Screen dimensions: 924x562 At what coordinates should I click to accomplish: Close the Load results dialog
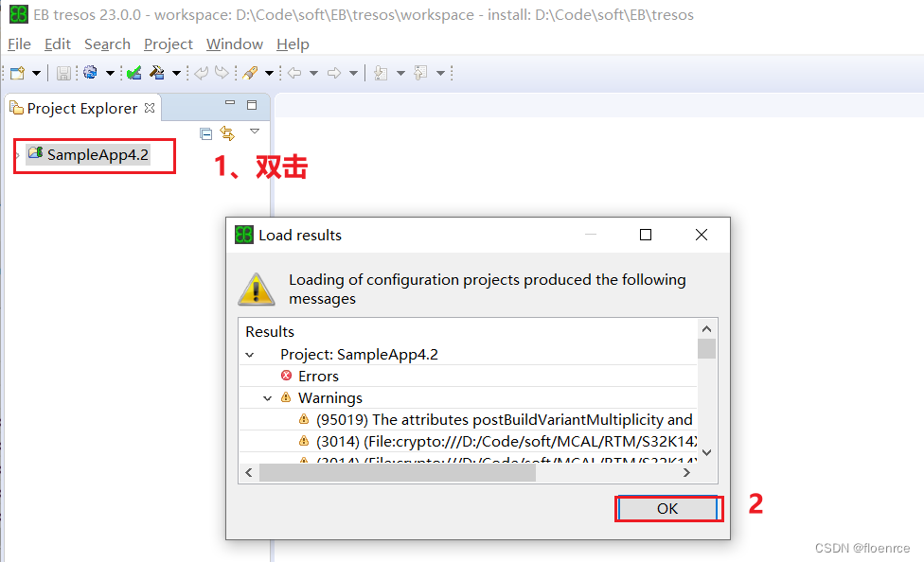pos(702,235)
